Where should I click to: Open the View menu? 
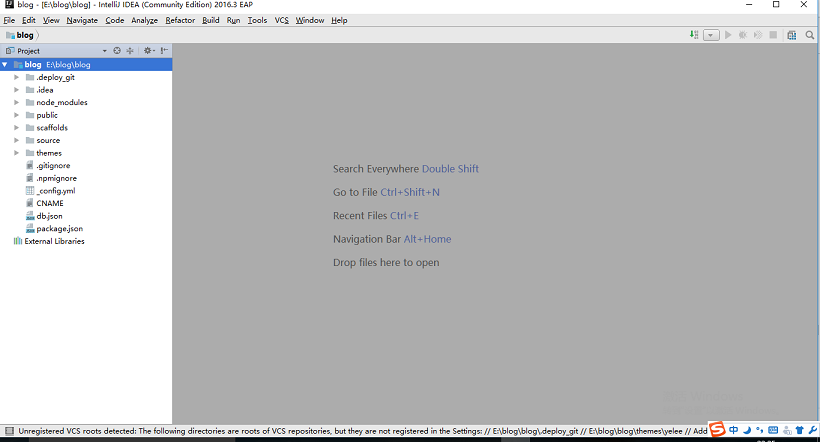point(51,20)
